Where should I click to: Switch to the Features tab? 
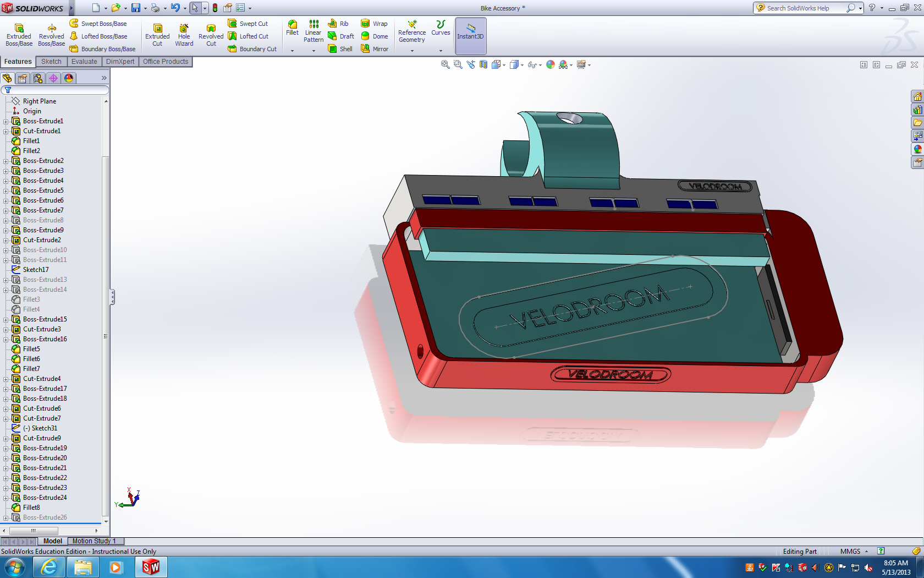tap(18, 62)
